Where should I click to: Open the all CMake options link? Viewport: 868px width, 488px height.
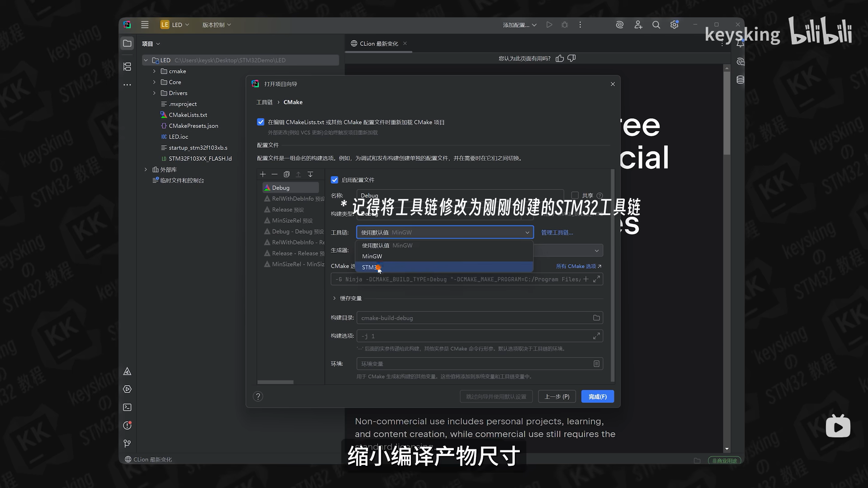[579, 266]
